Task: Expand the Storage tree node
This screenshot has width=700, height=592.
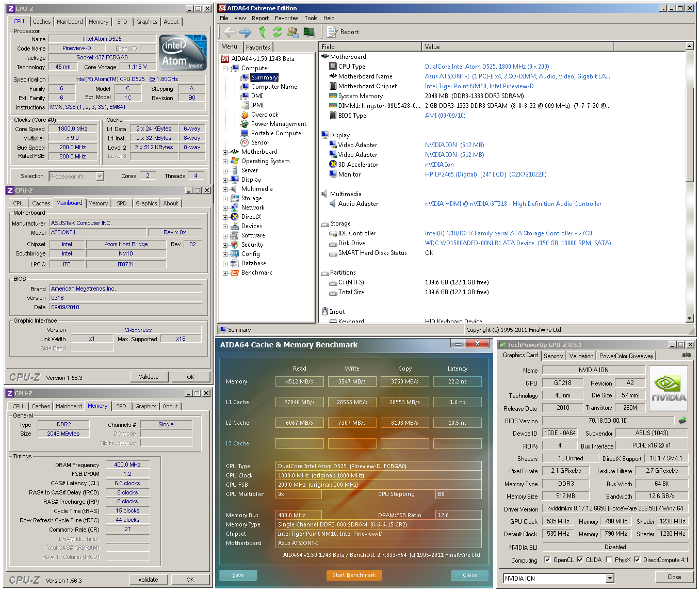Action: [x=225, y=199]
